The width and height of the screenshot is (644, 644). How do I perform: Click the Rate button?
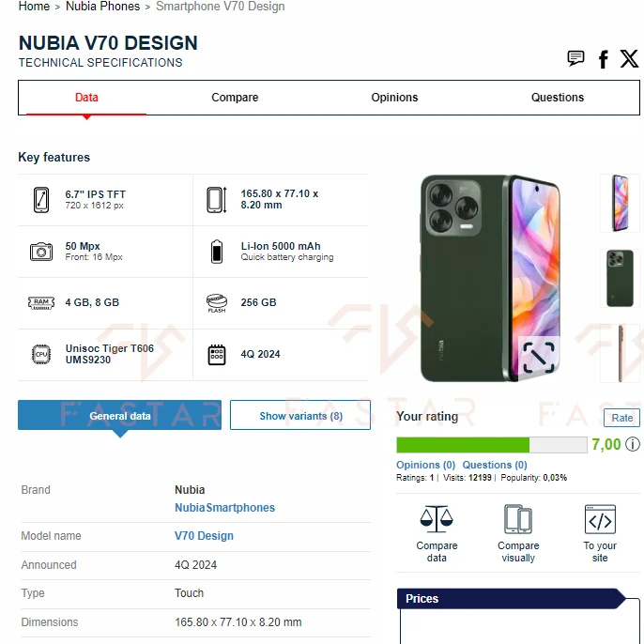click(x=621, y=418)
